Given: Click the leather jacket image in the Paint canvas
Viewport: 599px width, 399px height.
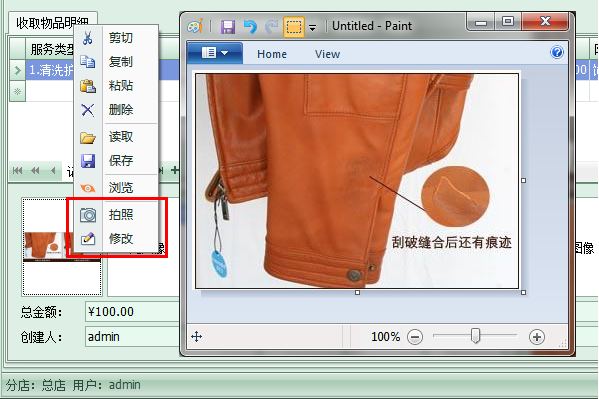Looking at the screenshot, I should coord(357,181).
